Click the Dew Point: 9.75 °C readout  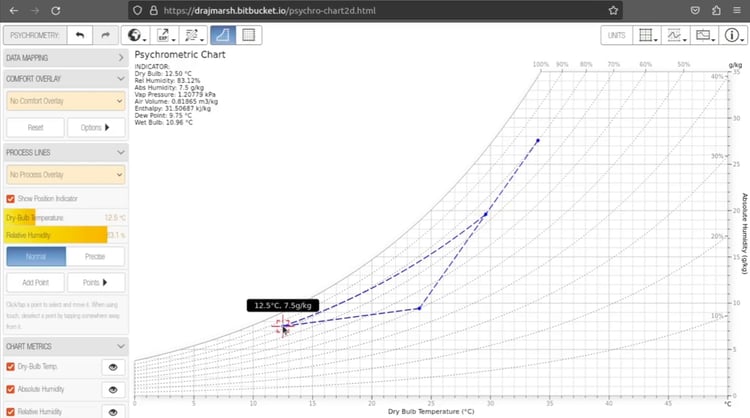pyautogui.click(x=163, y=115)
